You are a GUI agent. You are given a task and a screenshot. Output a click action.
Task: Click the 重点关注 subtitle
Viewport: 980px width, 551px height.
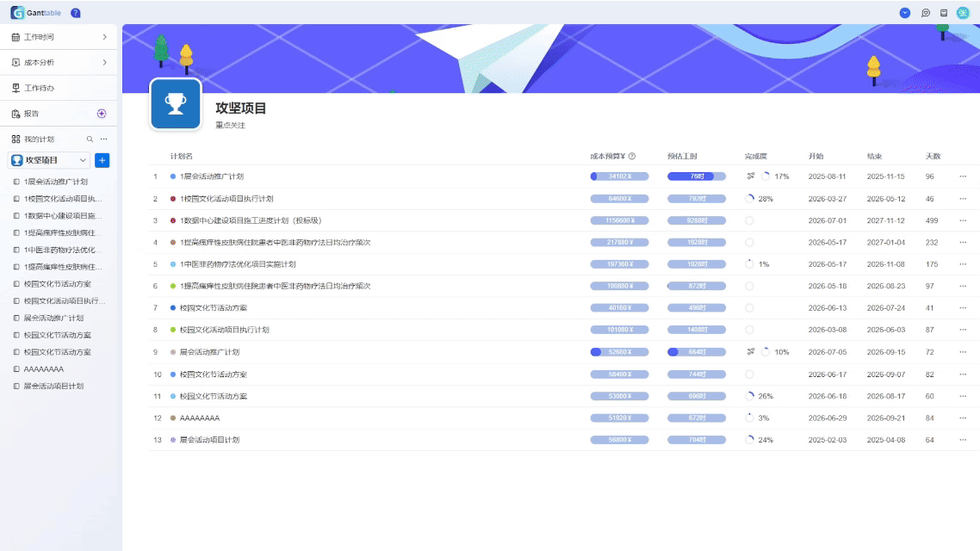(231, 125)
